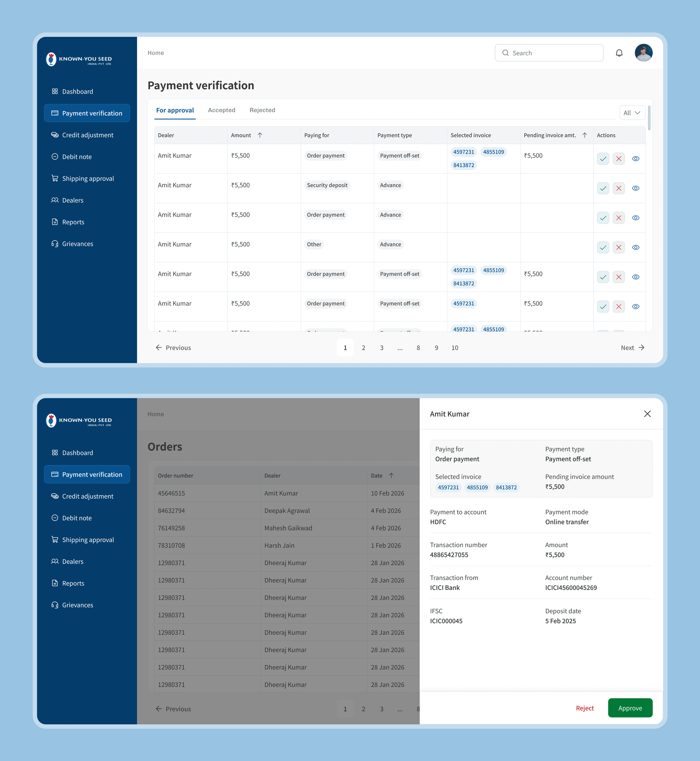Go to page 10 in top window pagination
700x761 pixels.
pos(455,347)
